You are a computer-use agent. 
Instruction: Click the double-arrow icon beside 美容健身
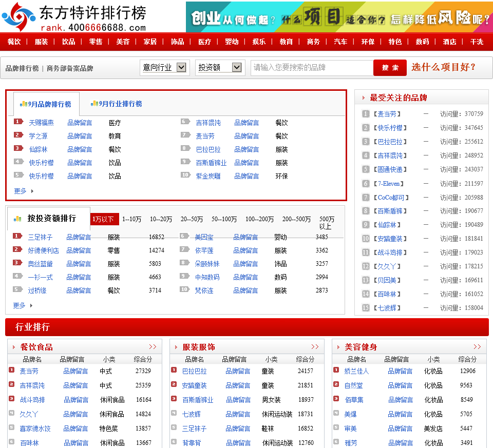477,347
